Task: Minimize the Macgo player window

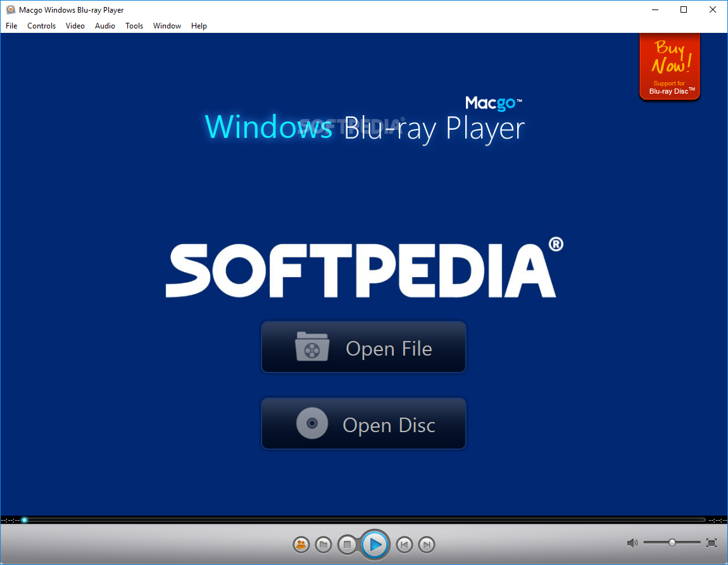Action: tap(655, 9)
